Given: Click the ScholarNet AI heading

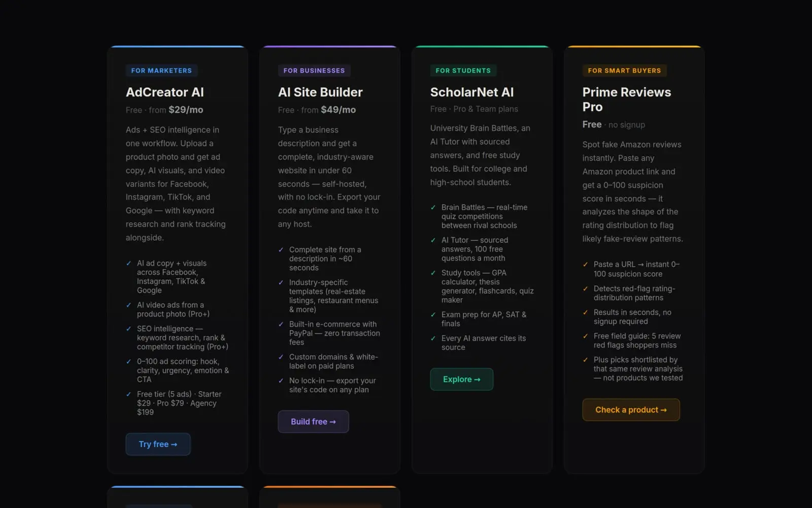Looking at the screenshot, I should pos(472,92).
